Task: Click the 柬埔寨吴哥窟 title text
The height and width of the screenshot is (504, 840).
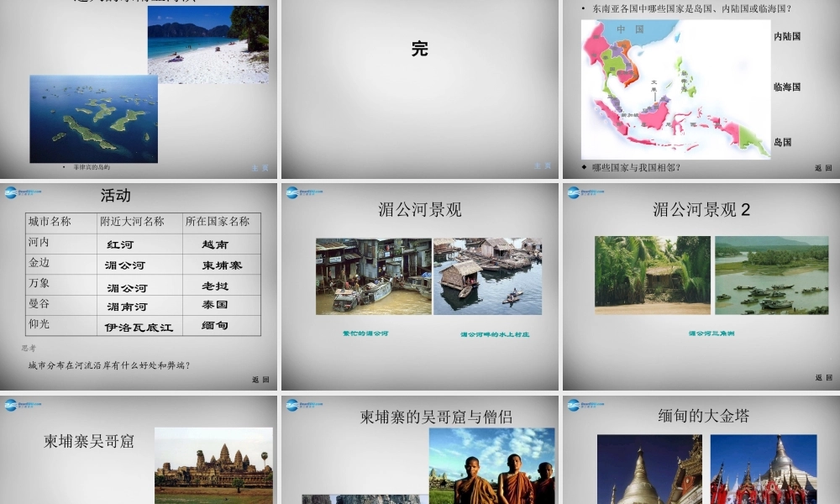Action: click(x=89, y=441)
